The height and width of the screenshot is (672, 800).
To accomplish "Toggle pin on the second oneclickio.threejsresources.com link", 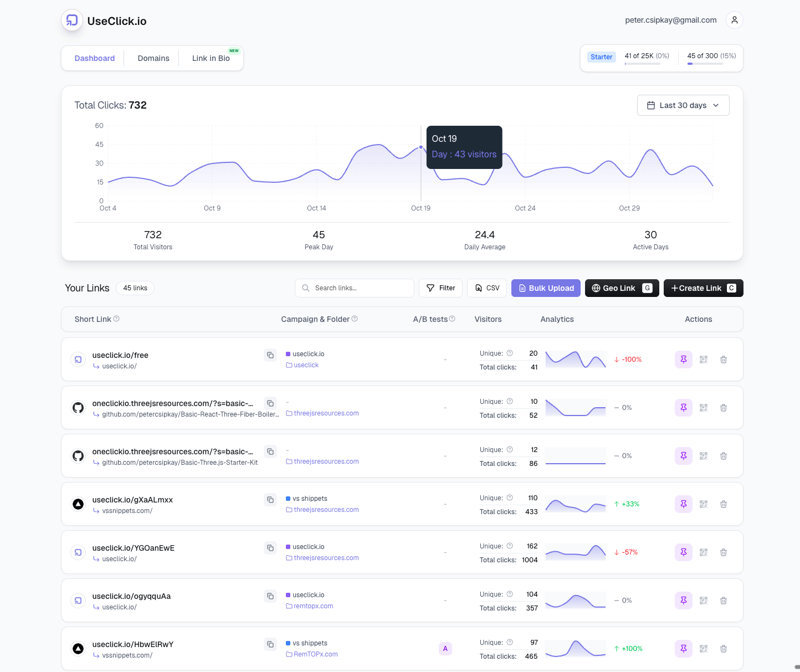I will pyautogui.click(x=683, y=455).
